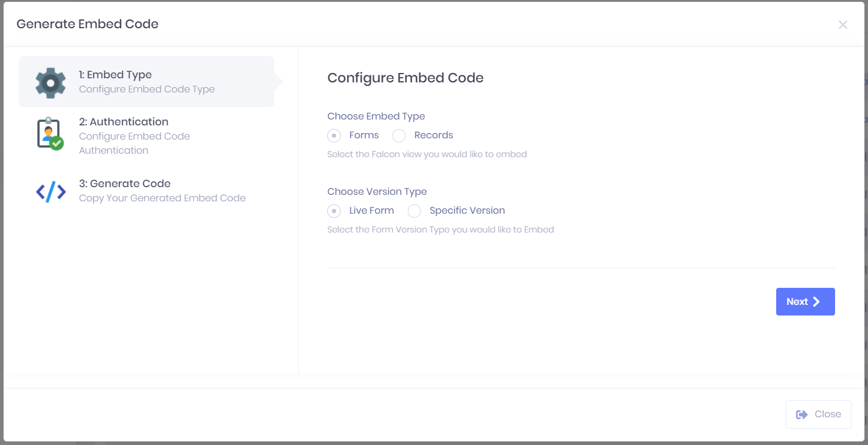Open the '1: Embed Type' step
Screen dimensions: 868x445
tap(115, 75)
